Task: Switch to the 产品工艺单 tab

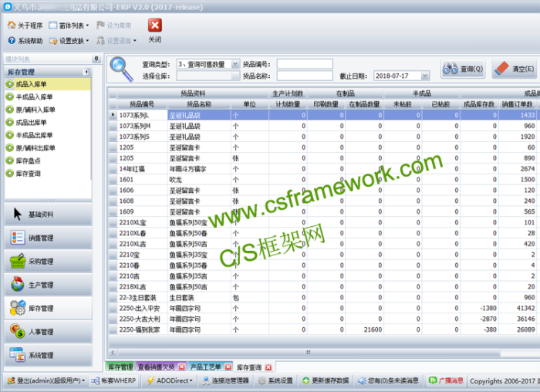Action: (206, 367)
